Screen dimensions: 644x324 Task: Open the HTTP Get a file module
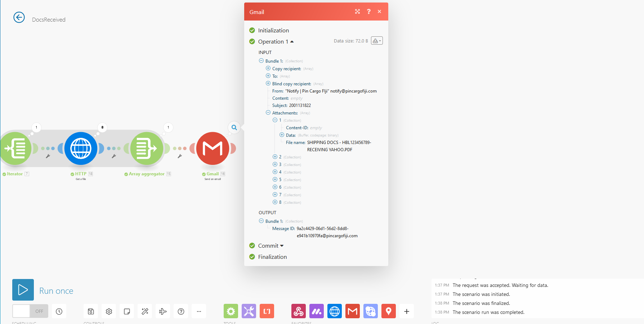click(x=81, y=148)
